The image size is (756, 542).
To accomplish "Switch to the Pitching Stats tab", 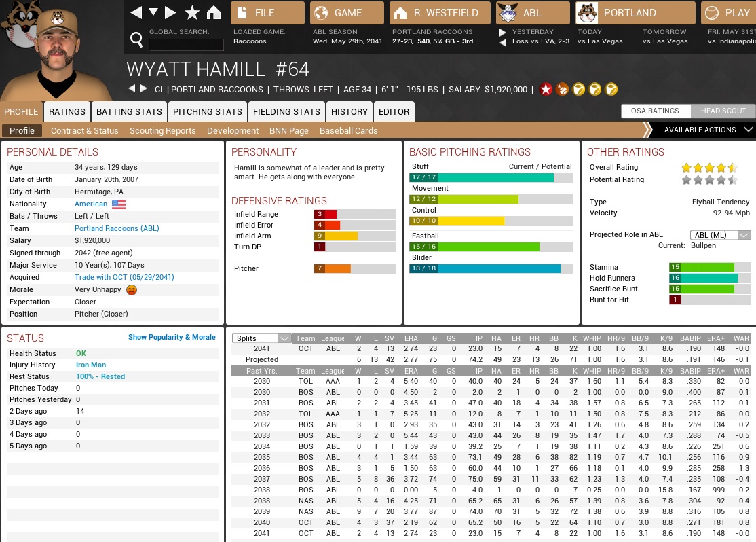I will tap(207, 111).
